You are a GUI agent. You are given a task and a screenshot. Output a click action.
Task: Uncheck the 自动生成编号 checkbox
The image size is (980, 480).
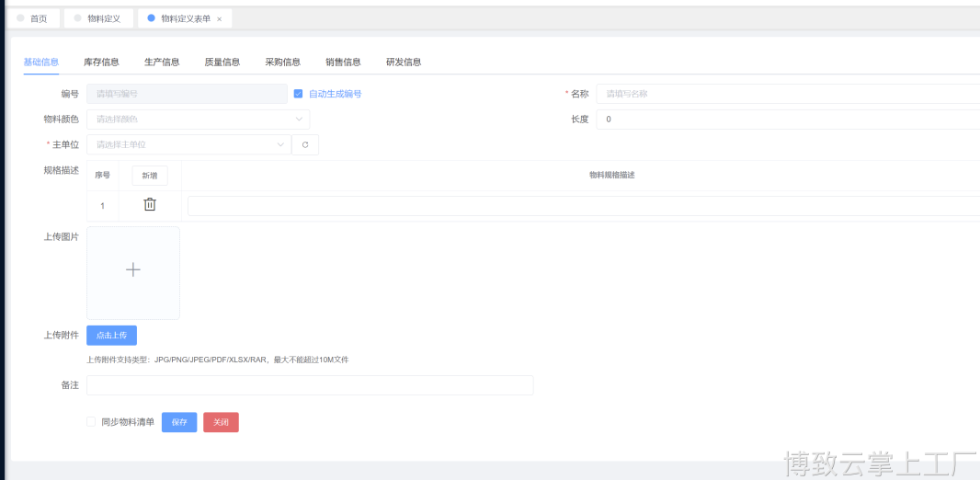coord(298,94)
